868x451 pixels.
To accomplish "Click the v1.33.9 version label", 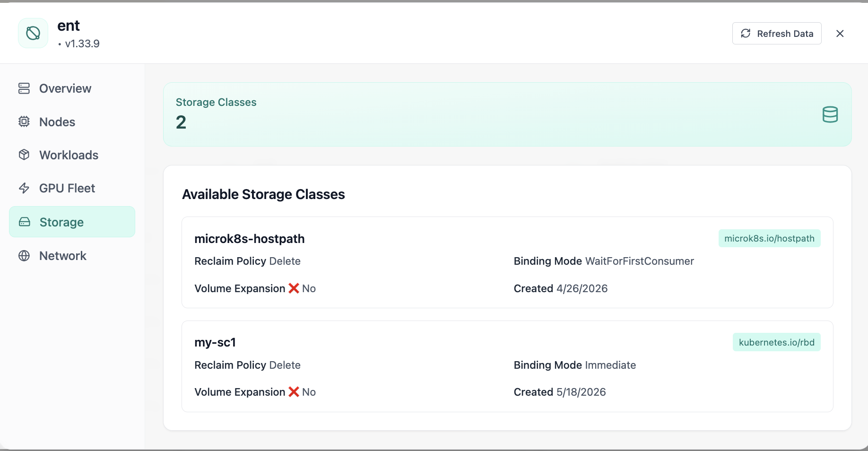I will coord(82,43).
